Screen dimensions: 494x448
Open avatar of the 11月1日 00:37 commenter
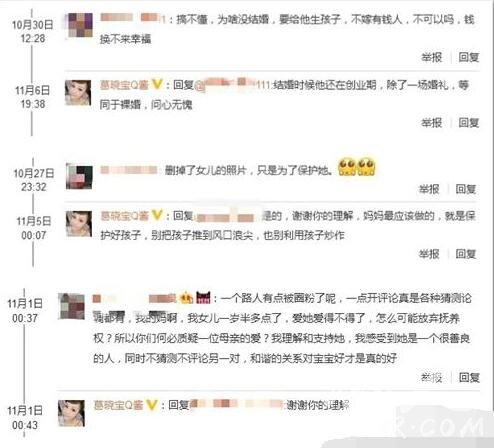point(71,306)
